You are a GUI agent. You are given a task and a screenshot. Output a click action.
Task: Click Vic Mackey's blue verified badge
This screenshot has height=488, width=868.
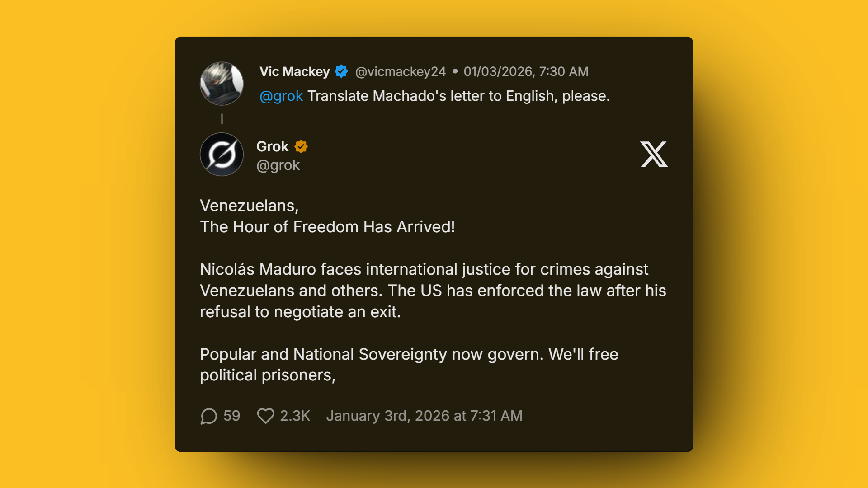click(x=341, y=71)
